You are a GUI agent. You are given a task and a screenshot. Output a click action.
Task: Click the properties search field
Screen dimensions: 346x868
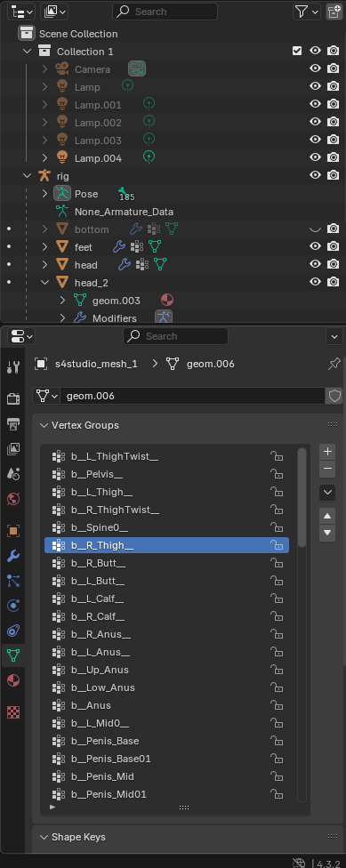pos(175,336)
